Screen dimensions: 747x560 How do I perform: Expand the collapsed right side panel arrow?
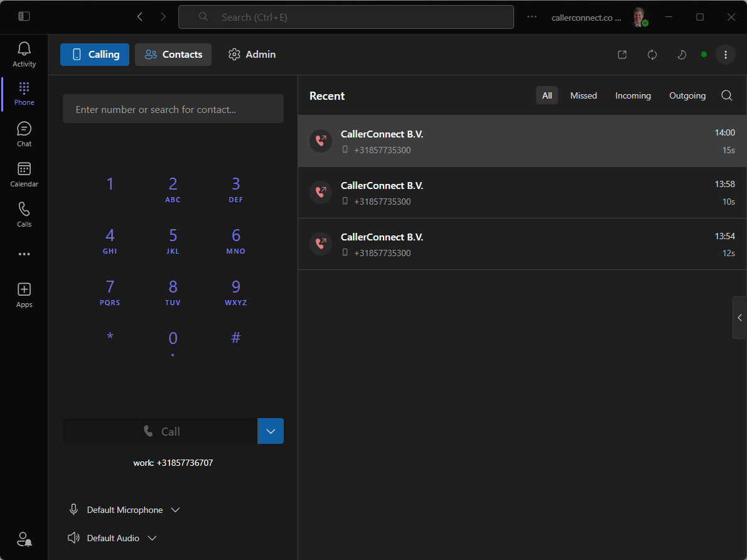pos(739,318)
